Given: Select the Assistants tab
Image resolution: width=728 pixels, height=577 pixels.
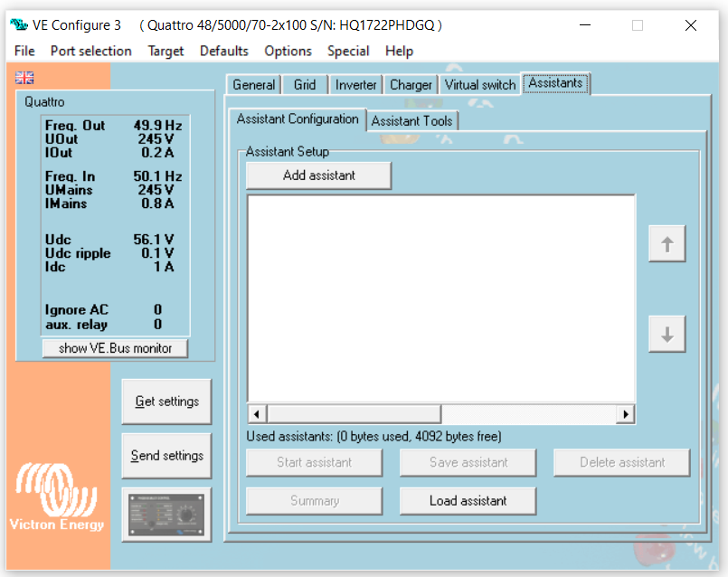Looking at the screenshot, I should click(x=556, y=83).
